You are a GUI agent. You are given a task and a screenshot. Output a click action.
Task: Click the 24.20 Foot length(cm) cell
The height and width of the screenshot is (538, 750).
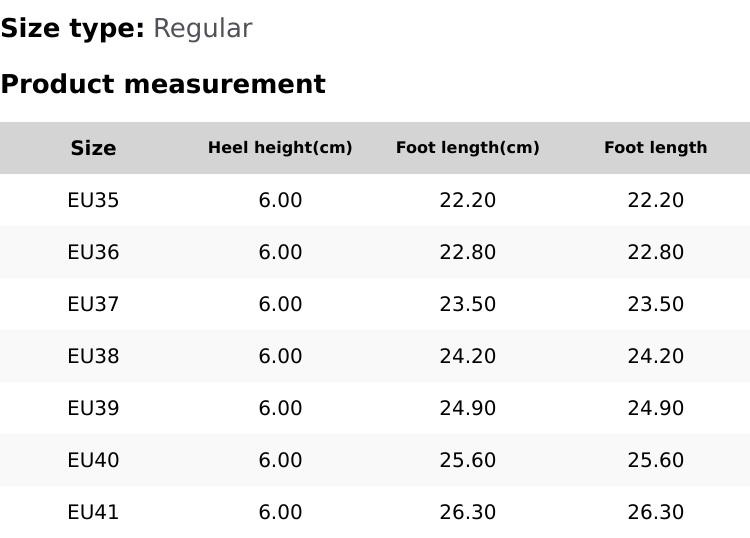468,356
